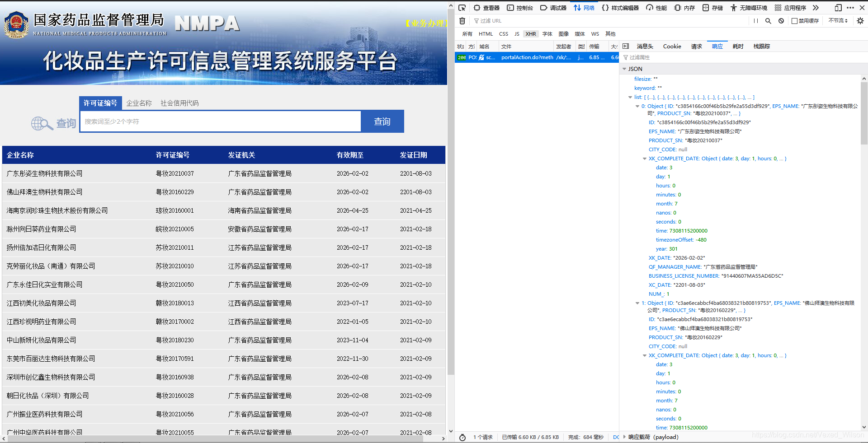This screenshot has height=443, width=868.
Task: Open the 请求 request tab
Action: [x=696, y=47]
